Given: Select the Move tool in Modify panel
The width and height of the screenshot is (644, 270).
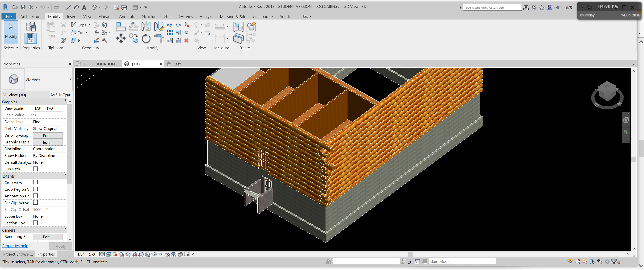Looking at the screenshot, I should pyautogui.click(x=121, y=38).
